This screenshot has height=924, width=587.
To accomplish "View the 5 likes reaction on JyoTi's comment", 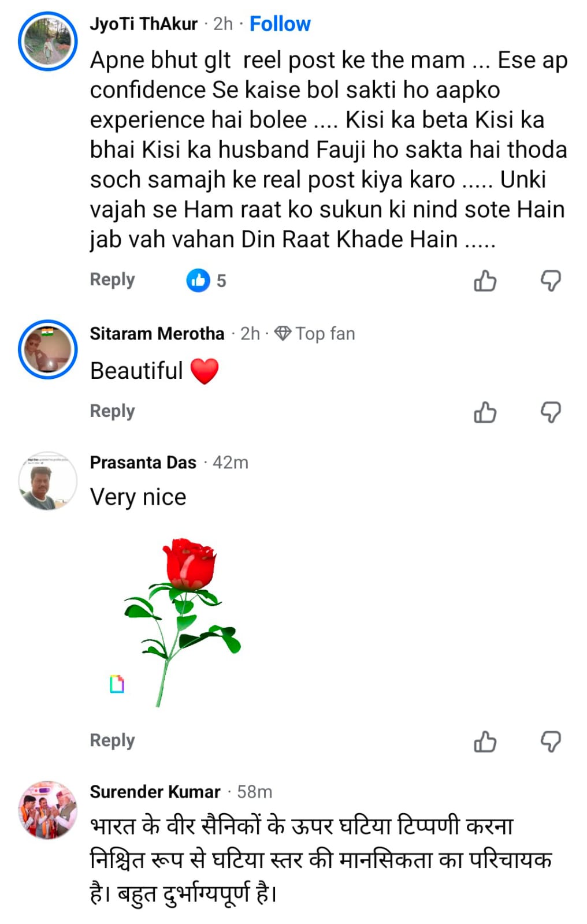I will coord(206,281).
